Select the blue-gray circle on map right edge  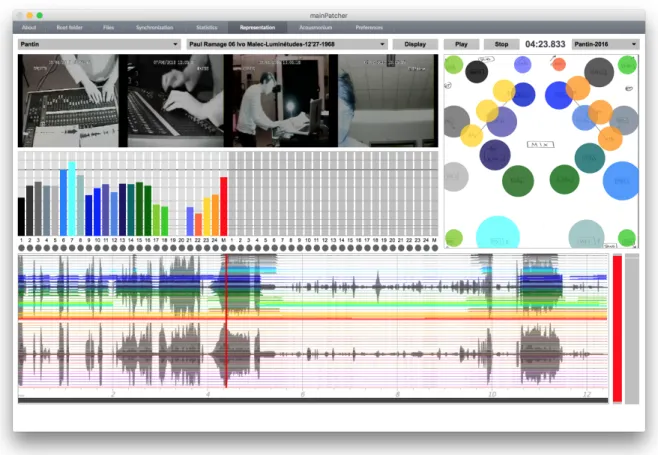(x=624, y=120)
